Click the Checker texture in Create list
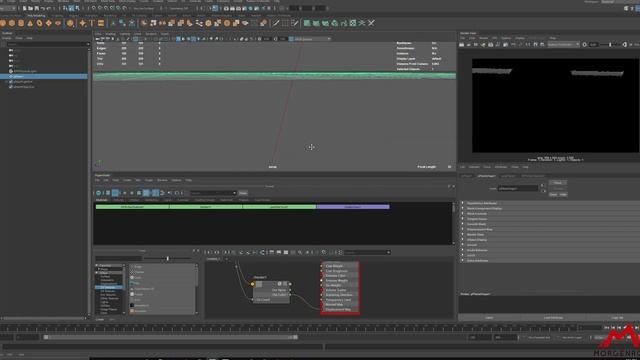The width and height of the screenshot is (640, 360). click(x=138, y=272)
